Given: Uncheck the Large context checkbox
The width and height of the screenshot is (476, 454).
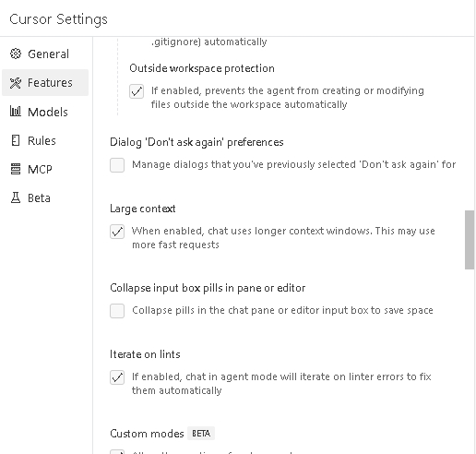Looking at the screenshot, I should [x=117, y=232].
